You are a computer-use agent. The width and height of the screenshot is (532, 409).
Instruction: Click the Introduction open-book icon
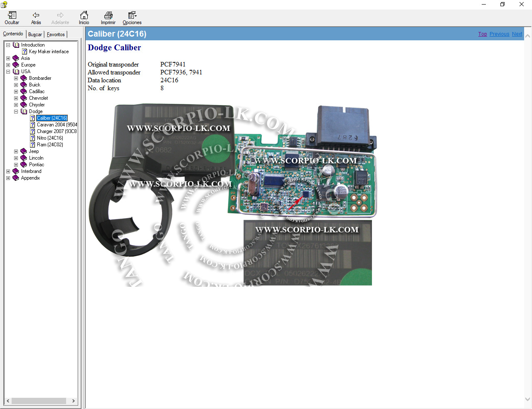pyautogui.click(x=16, y=45)
